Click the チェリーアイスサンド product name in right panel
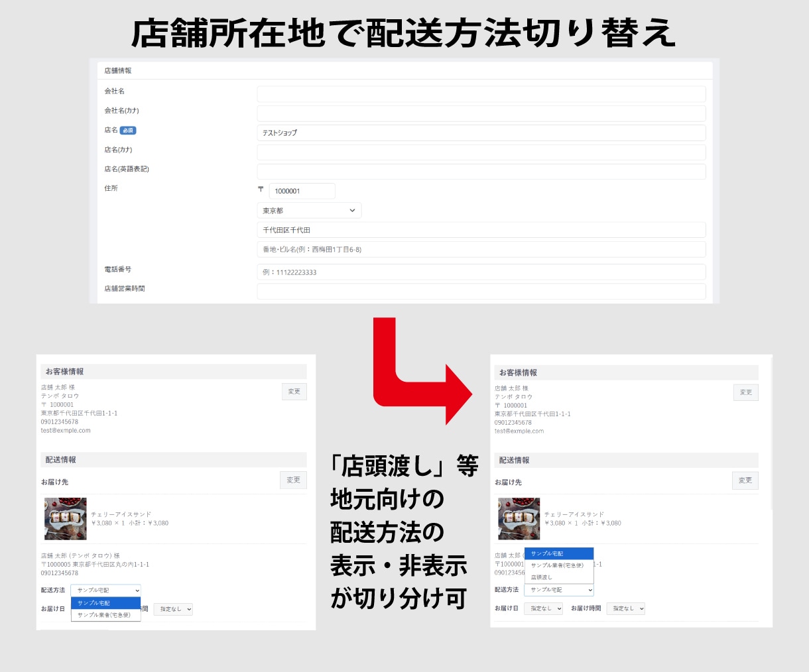The height and width of the screenshot is (672, 809). pyautogui.click(x=574, y=514)
